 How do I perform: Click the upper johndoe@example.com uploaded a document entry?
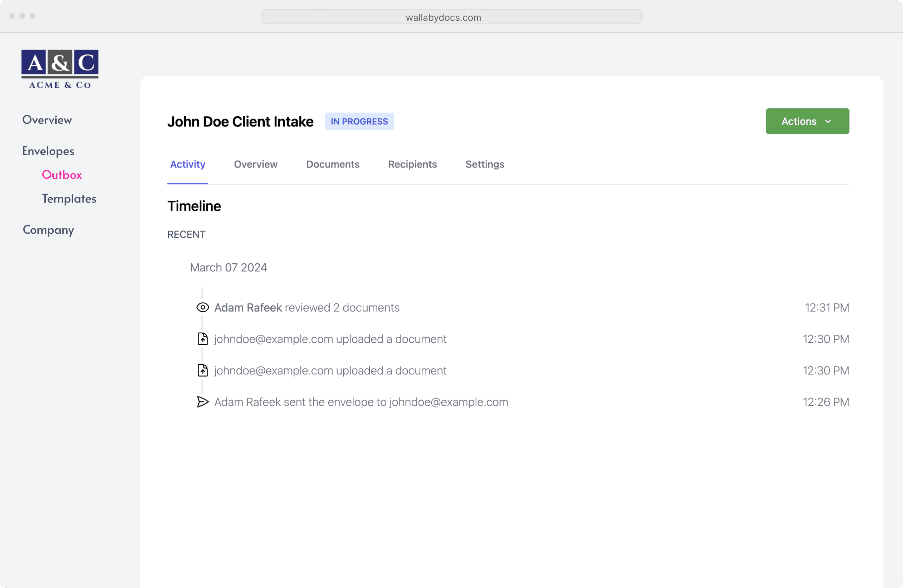(x=330, y=339)
